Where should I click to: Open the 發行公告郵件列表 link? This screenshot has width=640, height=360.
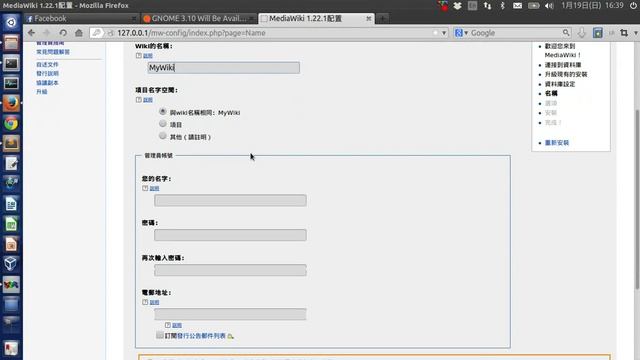(x=201, y=336)
